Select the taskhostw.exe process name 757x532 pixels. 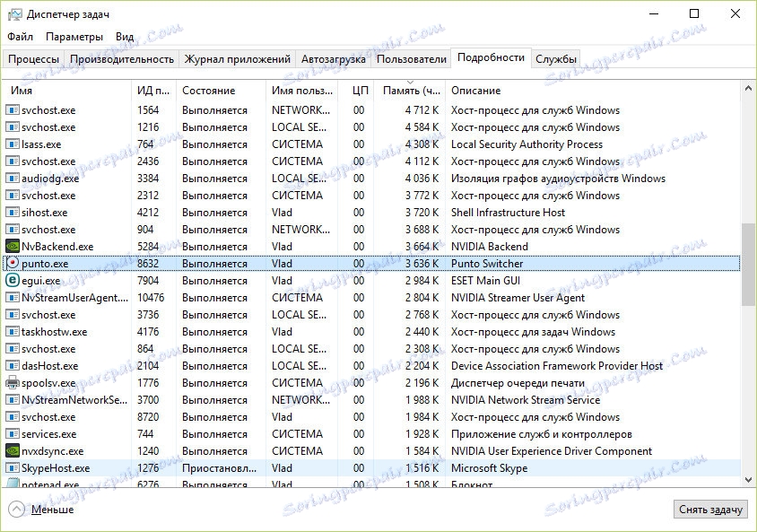click(x=55, y=332)
